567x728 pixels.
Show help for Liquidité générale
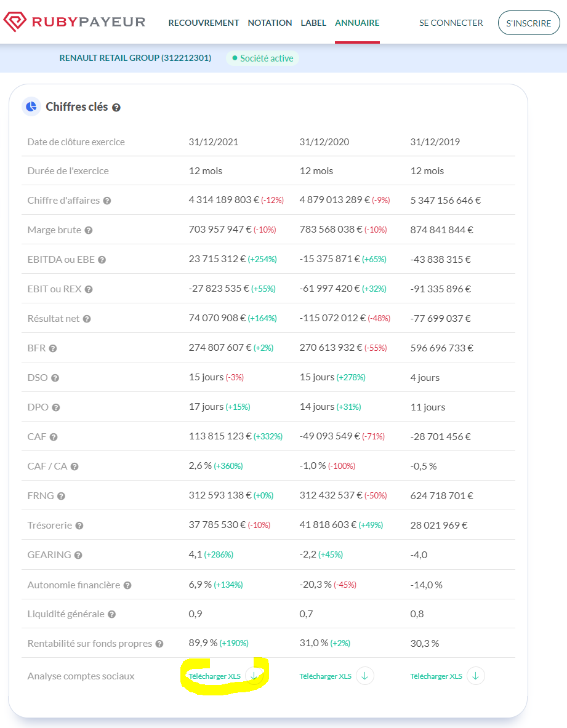(x=112, y=614)
